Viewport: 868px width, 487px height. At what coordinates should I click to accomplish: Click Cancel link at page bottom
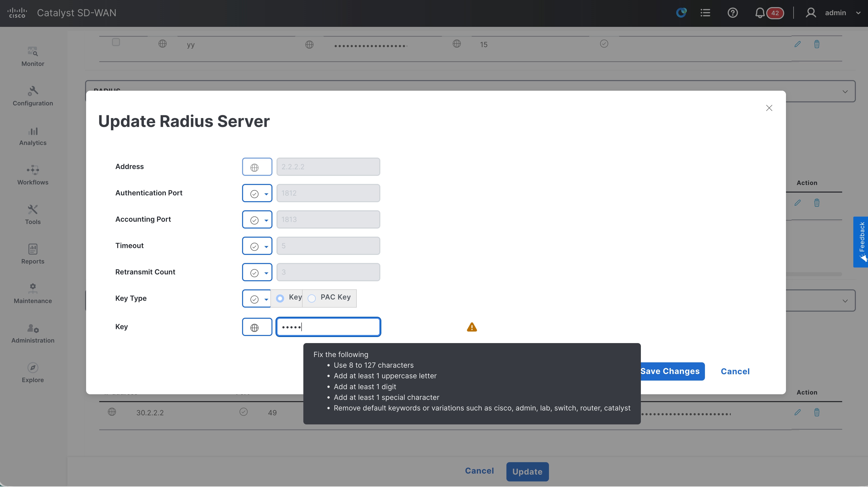[480, 471]
